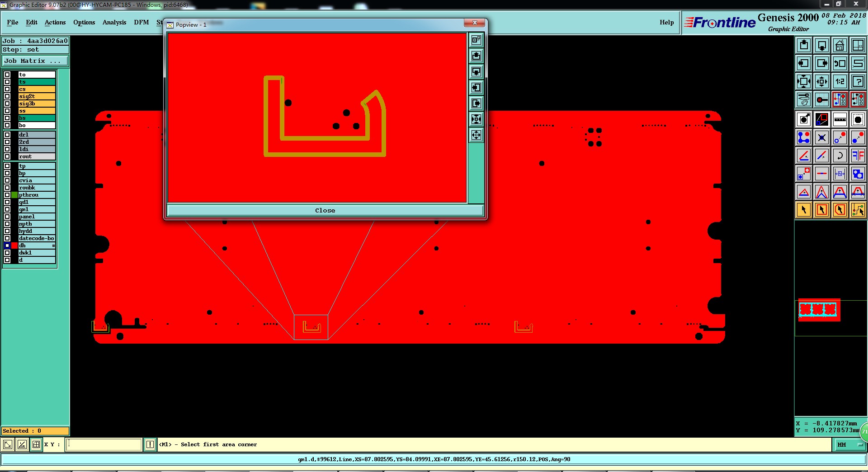Select the net selection arrow tool
This screenshot has width=868, height=472.
click(x=858, y=210)
